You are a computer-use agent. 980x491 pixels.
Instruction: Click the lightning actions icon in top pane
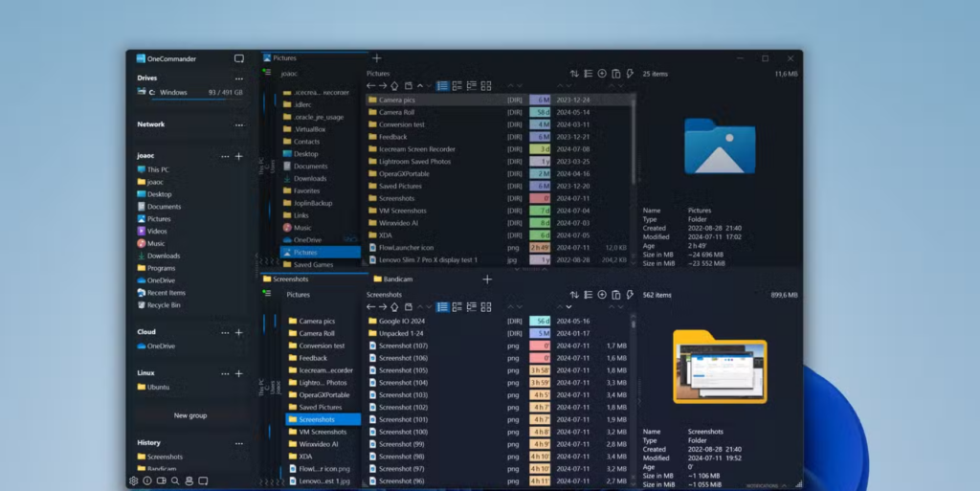click(630, 74)
